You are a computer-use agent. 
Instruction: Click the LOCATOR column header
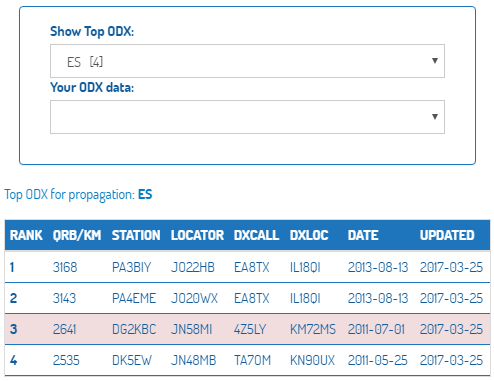(x=197, y=235)
